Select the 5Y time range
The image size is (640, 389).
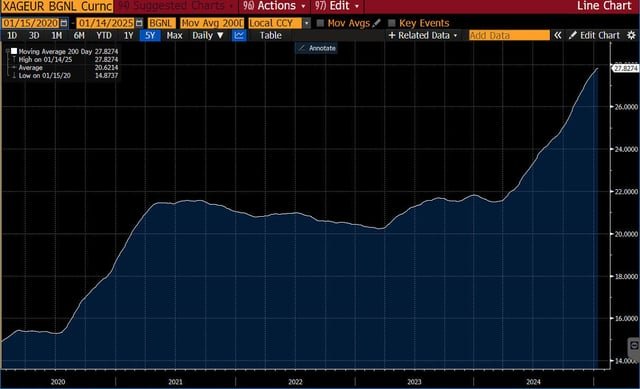[150, 36]
